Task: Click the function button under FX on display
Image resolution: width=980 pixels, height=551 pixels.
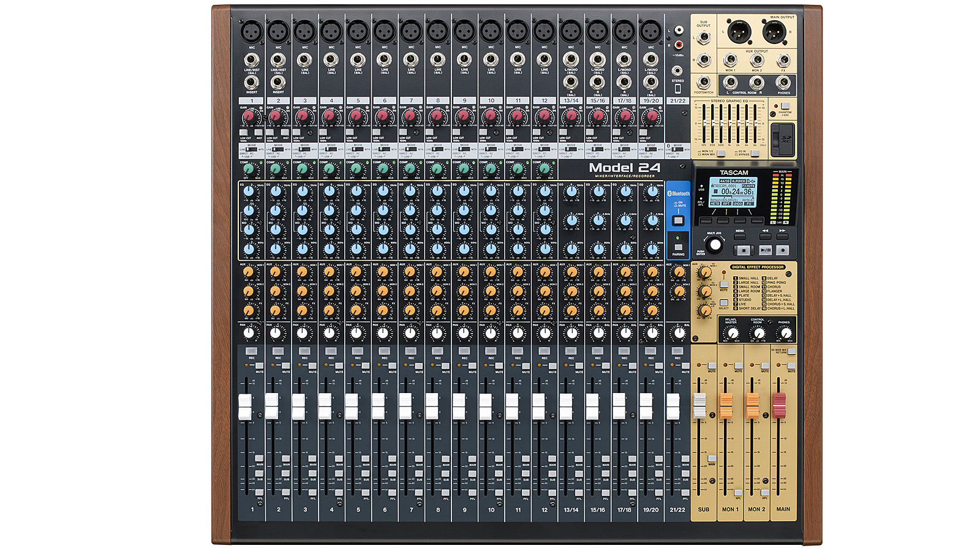Action: point(758,220)
